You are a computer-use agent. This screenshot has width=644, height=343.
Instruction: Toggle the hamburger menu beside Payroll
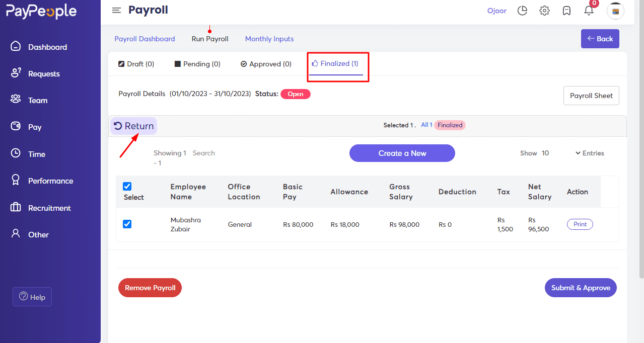pos(116,10)
